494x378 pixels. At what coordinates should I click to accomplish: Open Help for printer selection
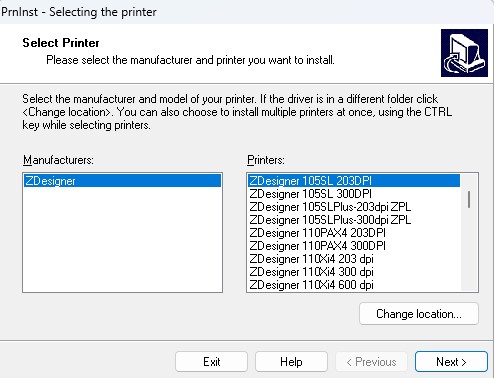[291, 362]
